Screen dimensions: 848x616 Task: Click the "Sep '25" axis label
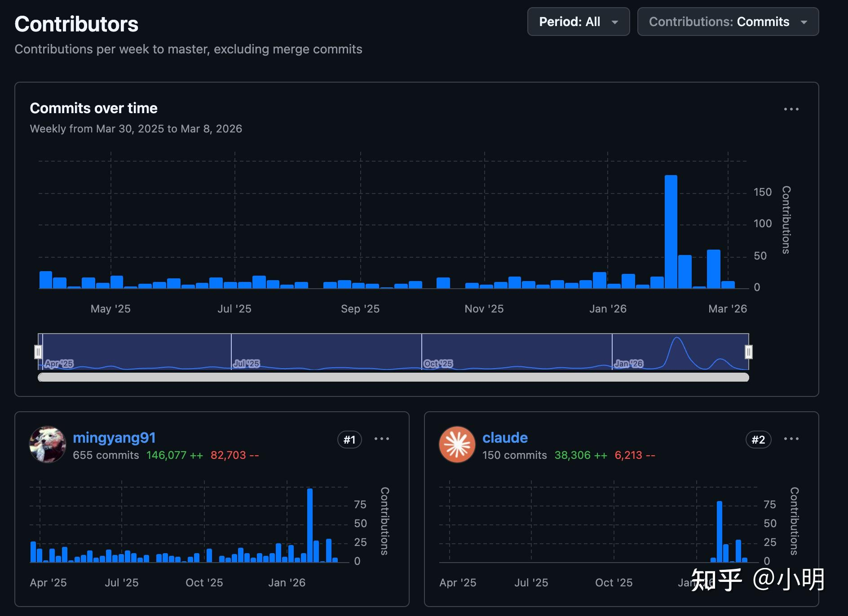[x=360, y=309]
